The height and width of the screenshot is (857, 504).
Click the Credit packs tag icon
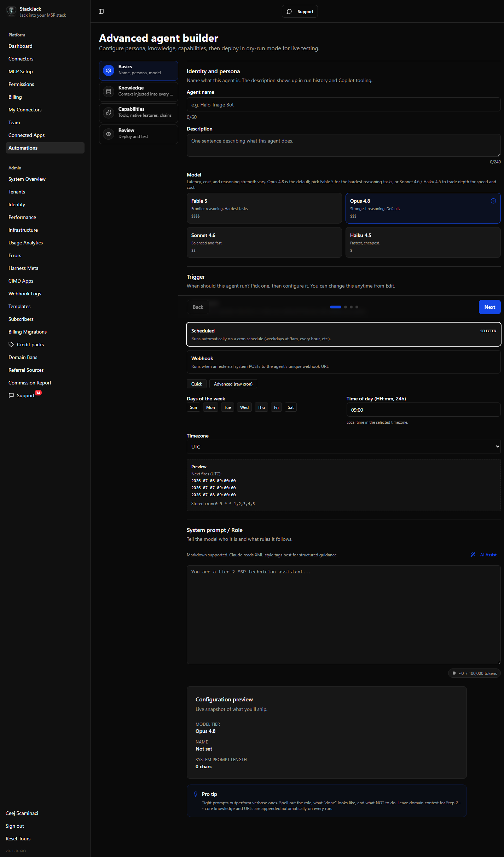click(11, 344)
